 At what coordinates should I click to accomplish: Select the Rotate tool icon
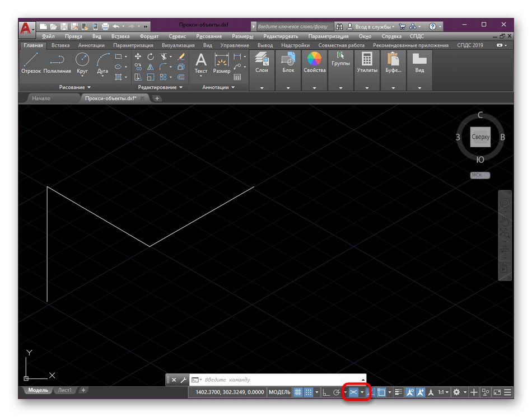point(151,57)
